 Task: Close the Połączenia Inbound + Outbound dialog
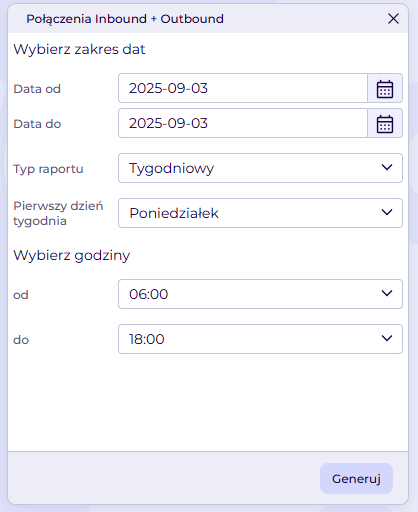pyautogui.click(x=393, y=19)
